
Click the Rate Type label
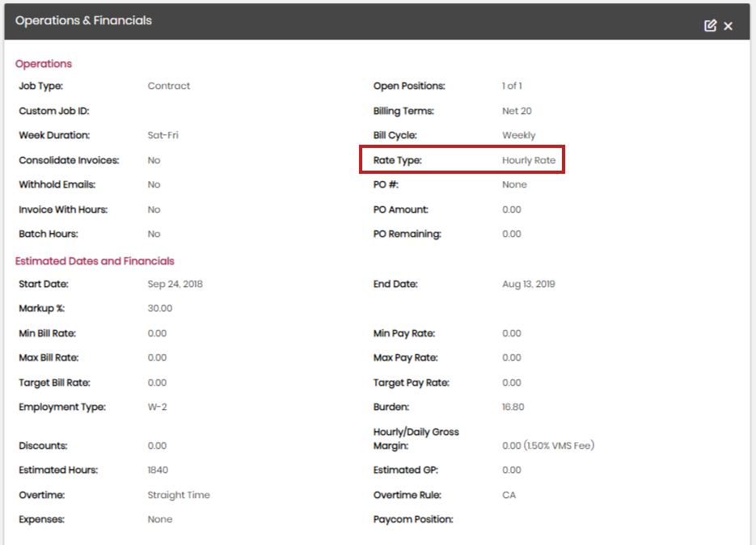[x=397, y=160]
